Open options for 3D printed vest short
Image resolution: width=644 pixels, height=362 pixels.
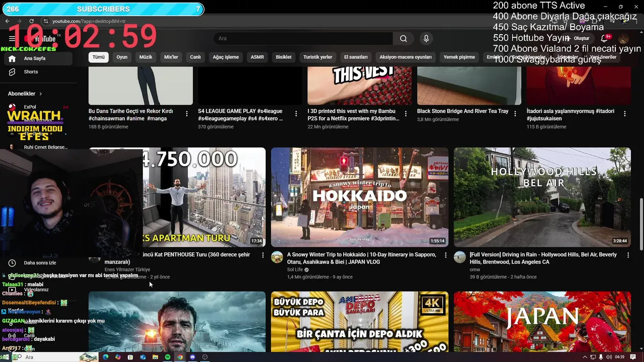tap(406, 114)
